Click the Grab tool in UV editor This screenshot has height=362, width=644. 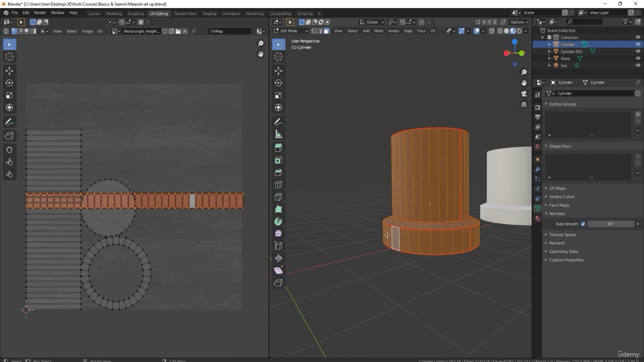click(9, 150)
